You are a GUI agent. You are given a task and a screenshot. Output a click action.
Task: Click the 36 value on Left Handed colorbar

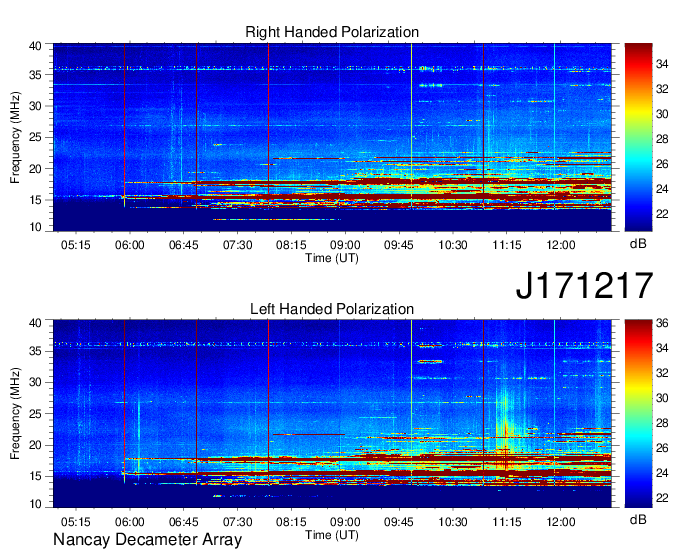[662, 323]
